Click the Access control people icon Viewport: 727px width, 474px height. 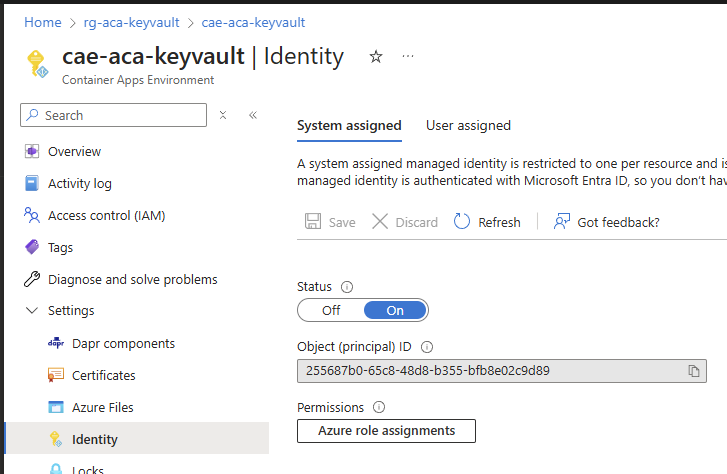pos(32,215)
